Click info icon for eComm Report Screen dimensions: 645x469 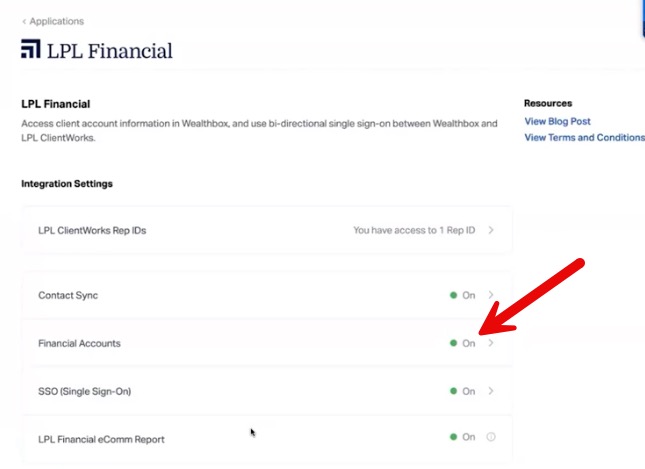[491, 438]
